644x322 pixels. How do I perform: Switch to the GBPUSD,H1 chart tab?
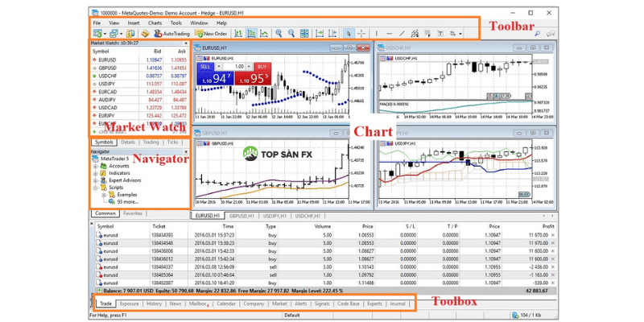click(242, 216)
